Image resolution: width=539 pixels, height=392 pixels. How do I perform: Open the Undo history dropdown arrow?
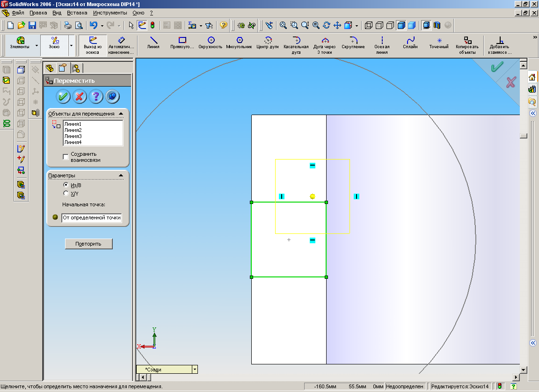(x=102, y=25)
